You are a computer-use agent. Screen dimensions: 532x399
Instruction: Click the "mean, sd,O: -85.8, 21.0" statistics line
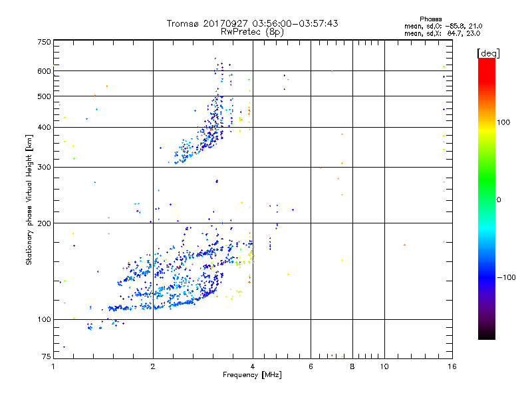(x=443, y=27)
